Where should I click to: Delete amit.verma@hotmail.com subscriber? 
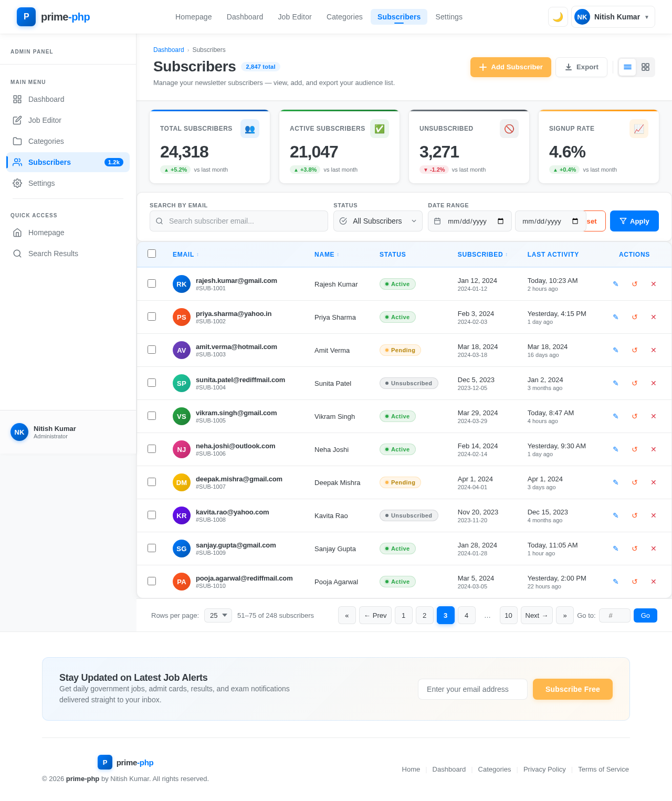coord(654,350)
